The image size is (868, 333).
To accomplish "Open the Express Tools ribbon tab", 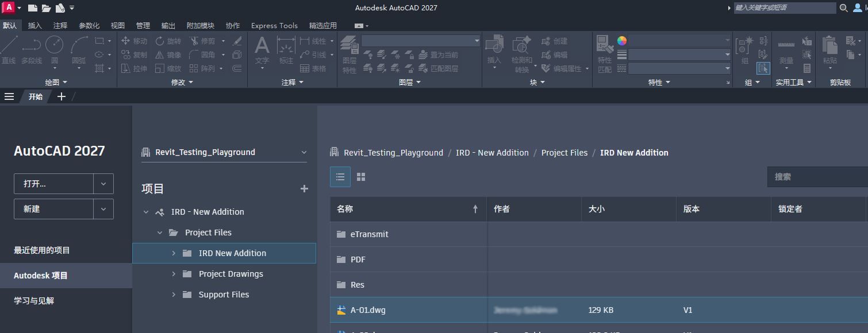I will 275,26.
